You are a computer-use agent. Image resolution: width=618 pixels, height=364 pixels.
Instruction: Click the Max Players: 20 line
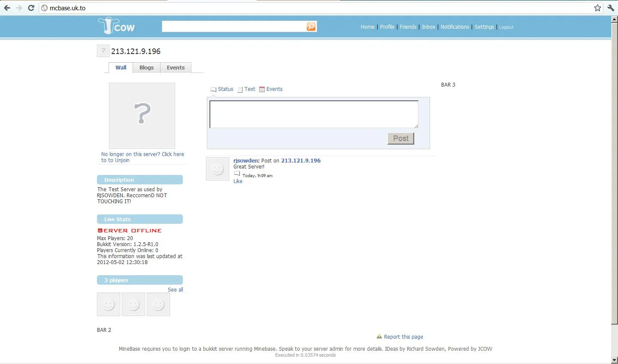115,238
